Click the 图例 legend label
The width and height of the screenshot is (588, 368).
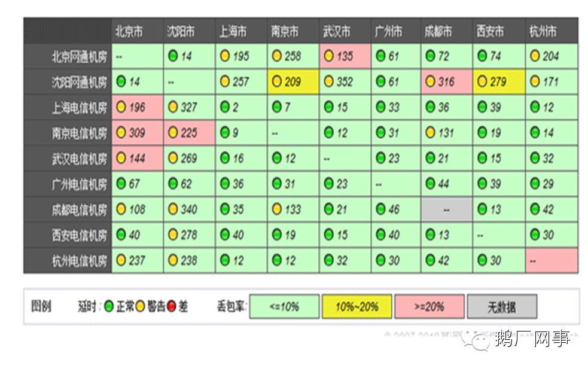pyautogui.click(x=41, y=306)
